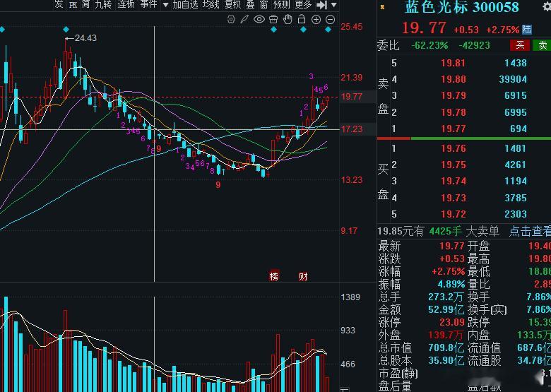551x392 pixels.
Task: Select sell level 4 price 19.80
Action: (x=454, y=79)
